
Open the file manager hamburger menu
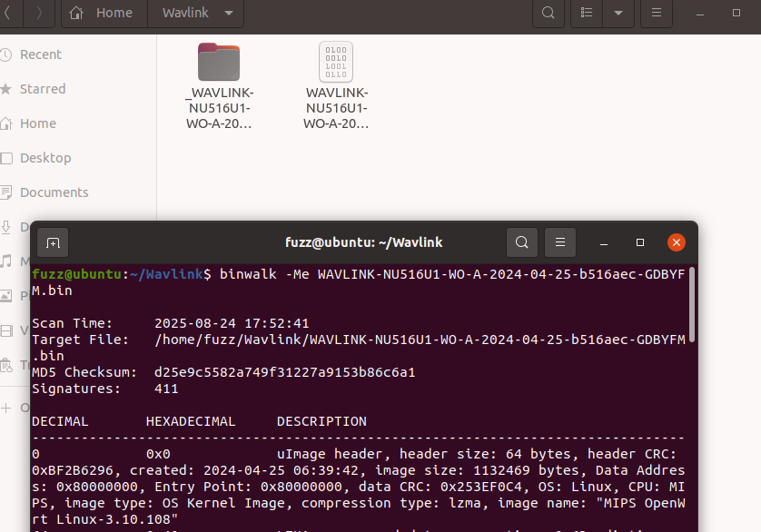(657, 13)
